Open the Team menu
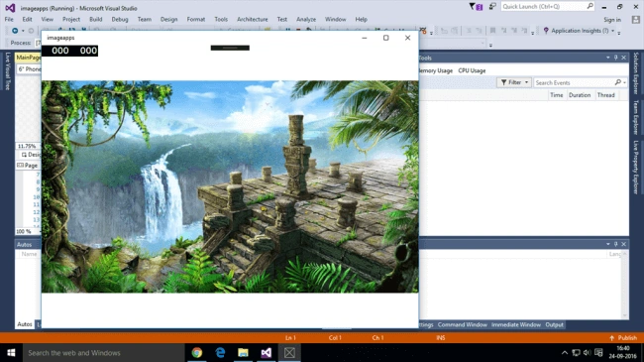Image resolution: width=644 pixels, height=362 pixels. [x=145, y=19]
